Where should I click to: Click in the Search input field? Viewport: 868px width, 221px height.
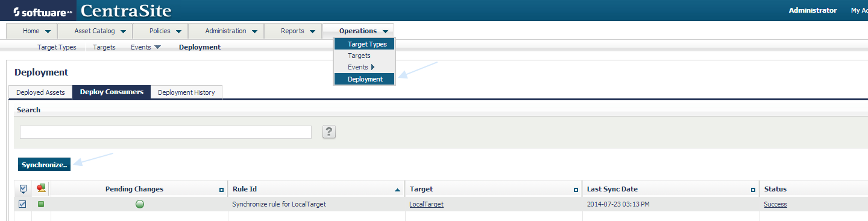pyautogui.click(x=166, y=132)
